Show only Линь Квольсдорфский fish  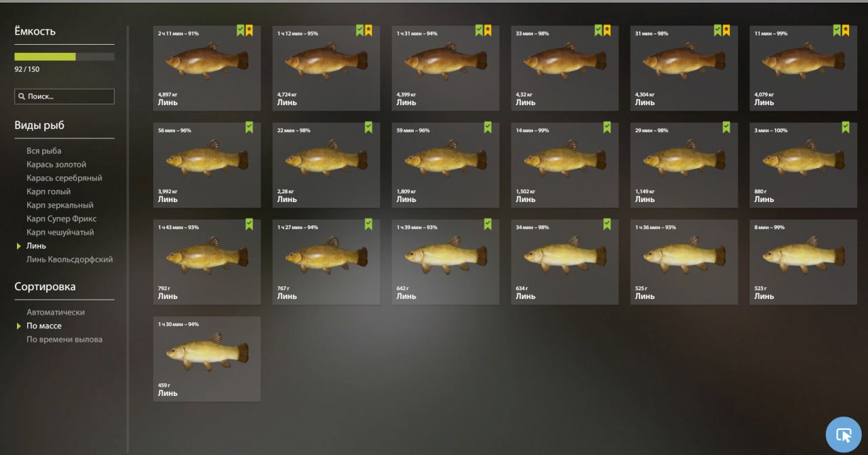pyautogui.click(x=70, y=260)
